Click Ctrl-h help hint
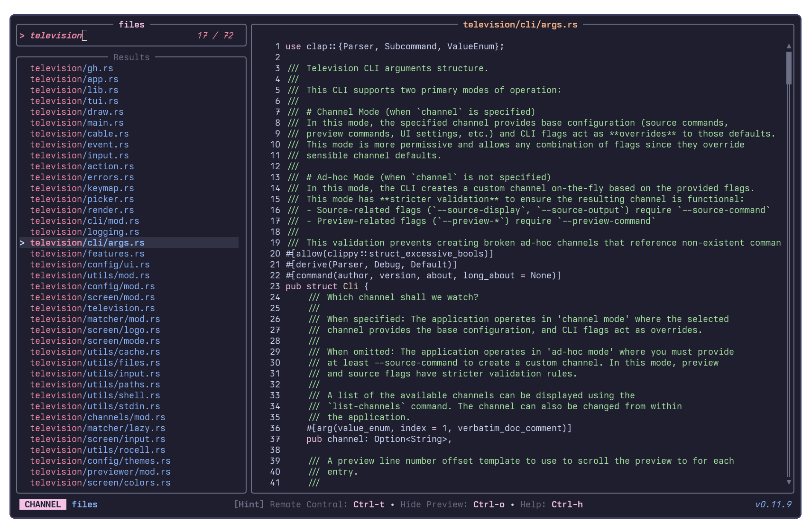This screenshot has width=811, height=532. tap(567, 504)
